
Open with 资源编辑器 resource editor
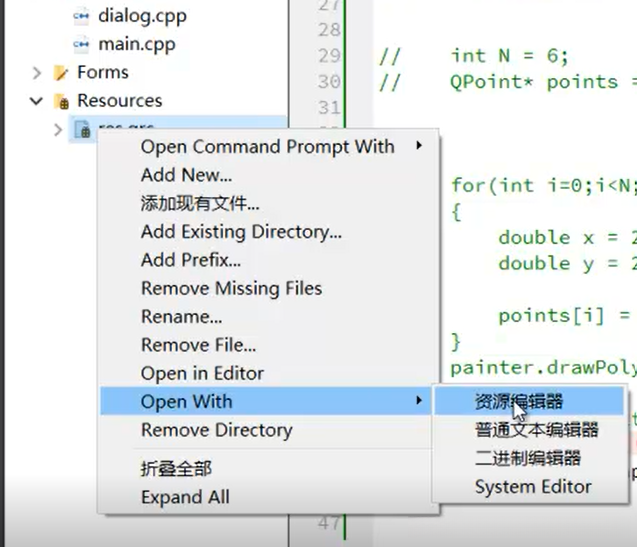tap(529, 402)
